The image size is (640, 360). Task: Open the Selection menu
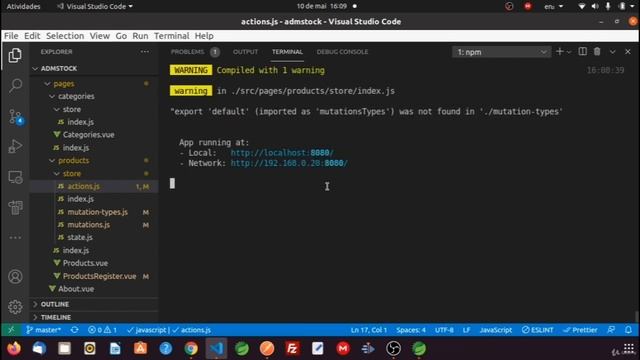click(65, 36)
